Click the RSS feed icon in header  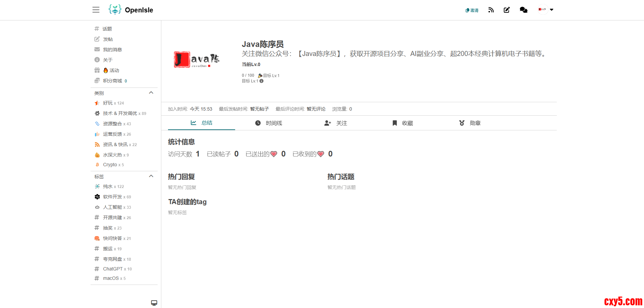(491, 10)
